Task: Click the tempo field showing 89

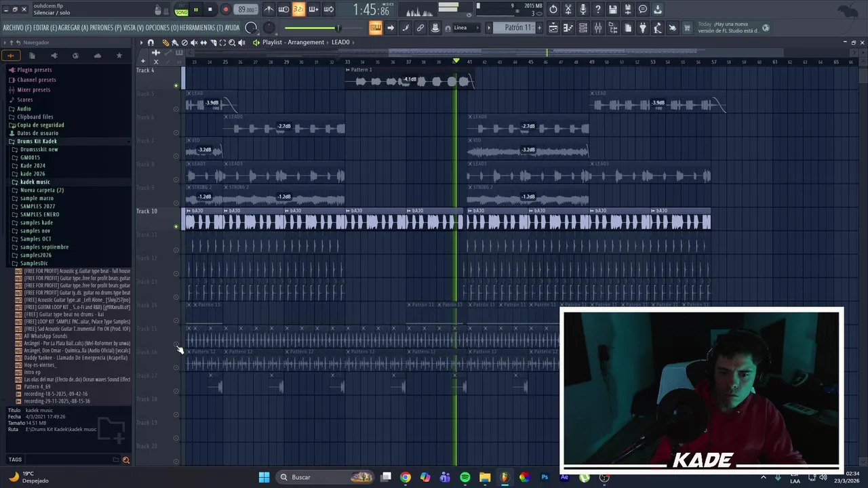Action: pyautogui.click(x=246, y=9)
